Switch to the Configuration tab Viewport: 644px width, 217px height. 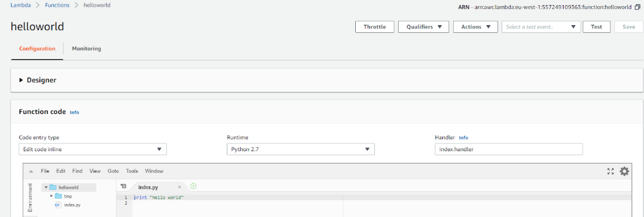[37, 49]
